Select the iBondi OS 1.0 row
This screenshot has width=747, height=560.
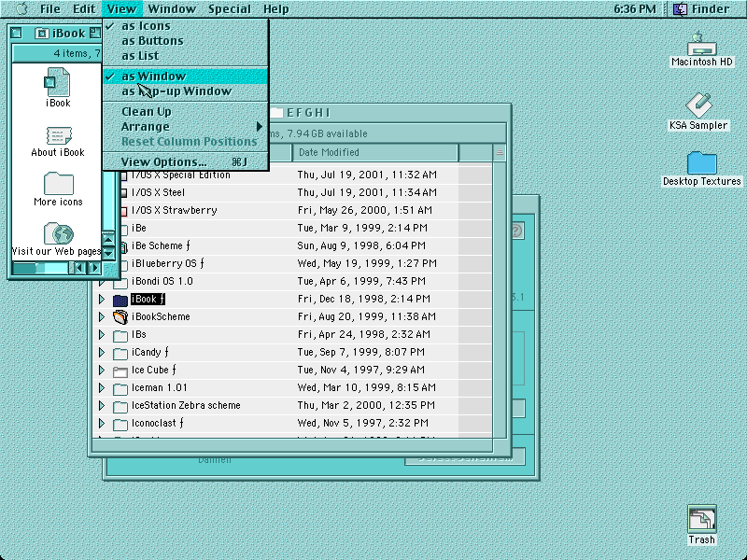pyautogui.click(x=291, y=281)
